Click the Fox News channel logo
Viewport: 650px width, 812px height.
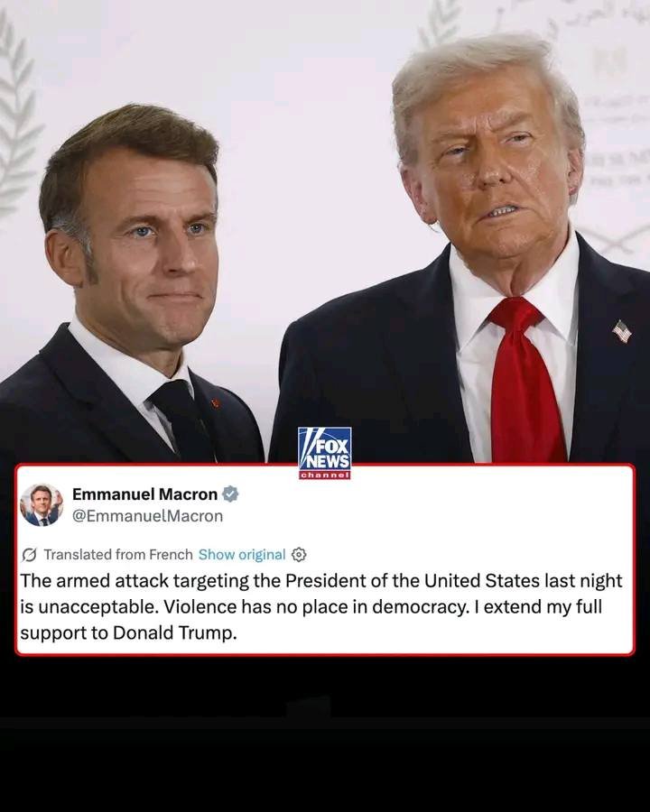(324, 453)
